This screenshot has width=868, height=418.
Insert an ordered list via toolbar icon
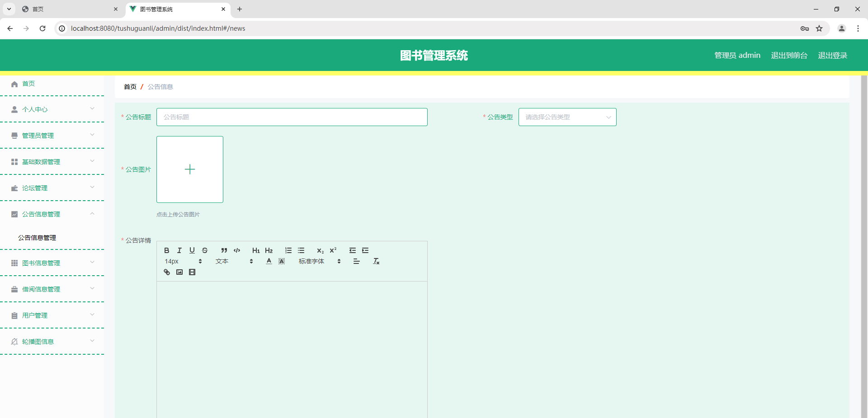pyautogui.click(x=288, y=251)
